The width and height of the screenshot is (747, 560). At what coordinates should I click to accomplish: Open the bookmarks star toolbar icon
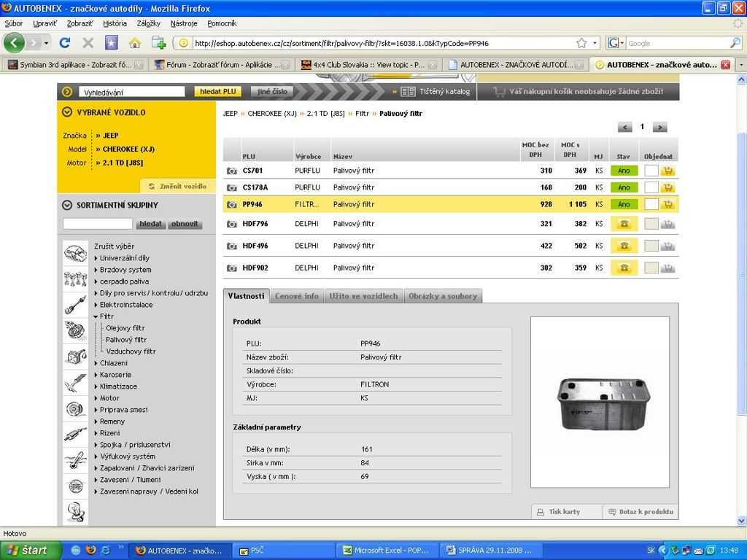[x=112, y=43]
